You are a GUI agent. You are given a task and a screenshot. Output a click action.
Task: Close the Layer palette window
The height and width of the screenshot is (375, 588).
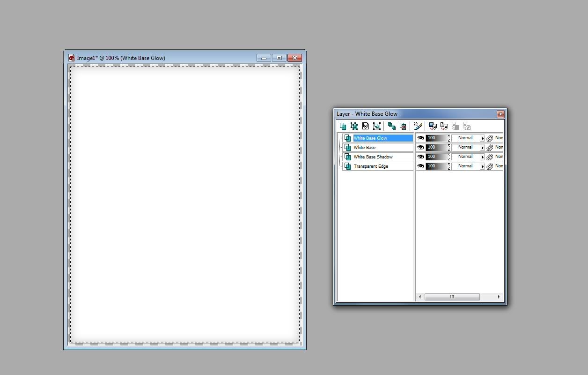(x=500, y=114)
